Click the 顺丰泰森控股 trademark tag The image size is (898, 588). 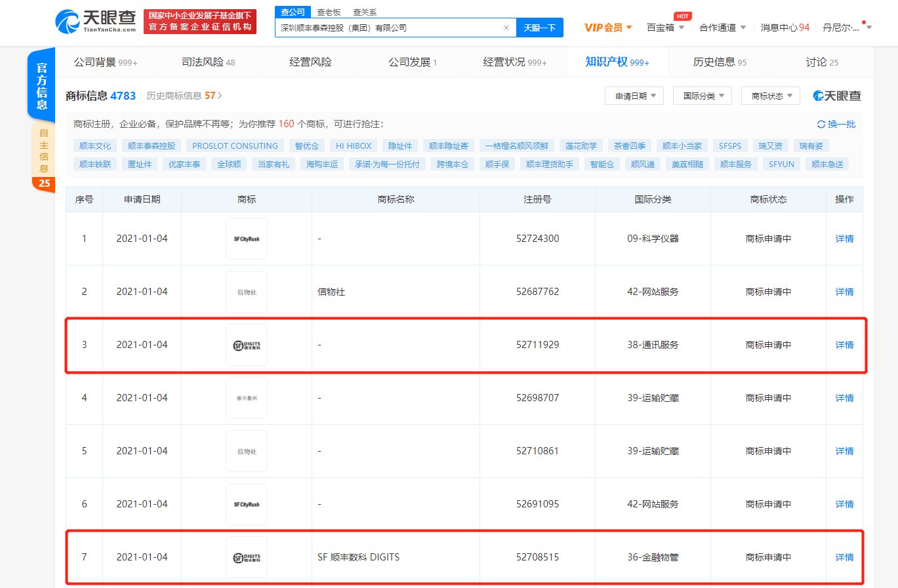(x=152, y=146)
